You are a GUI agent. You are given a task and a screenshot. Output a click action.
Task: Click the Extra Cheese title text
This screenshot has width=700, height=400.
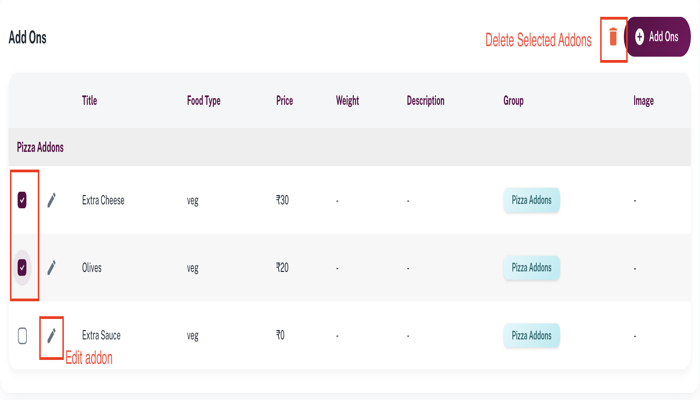coord(103,200)
